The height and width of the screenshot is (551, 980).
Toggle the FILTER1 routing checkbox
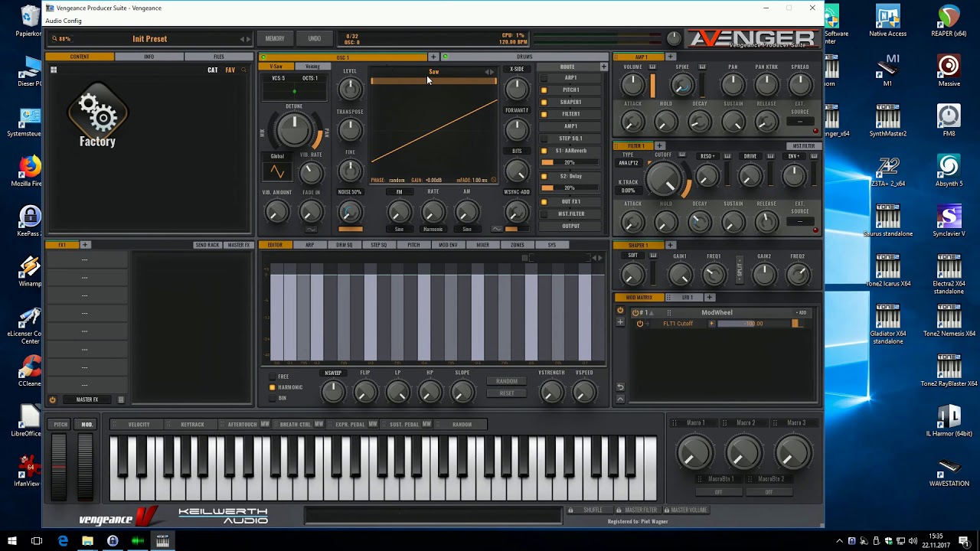pyautogui.click(x=544, y=114)
